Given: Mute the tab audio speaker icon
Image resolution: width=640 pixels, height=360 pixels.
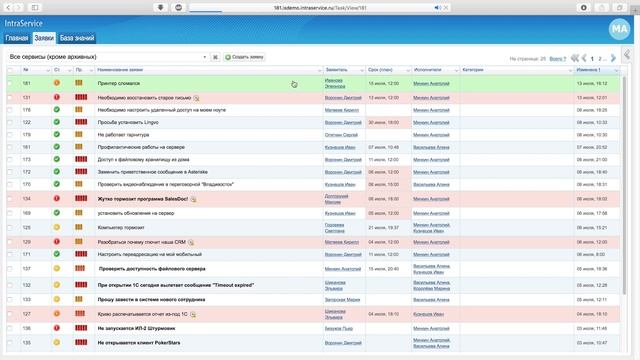Looking at the screenshot, I should point(437,7).
